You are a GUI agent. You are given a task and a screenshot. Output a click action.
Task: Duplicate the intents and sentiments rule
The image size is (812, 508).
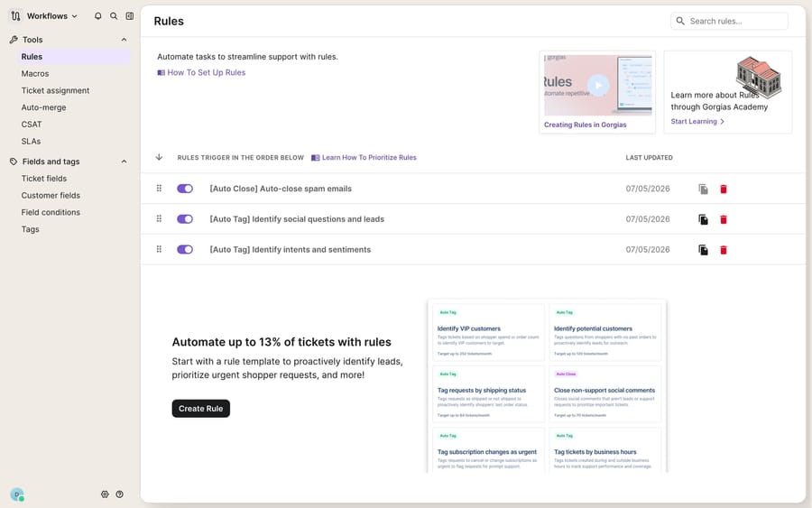(703, 250)
